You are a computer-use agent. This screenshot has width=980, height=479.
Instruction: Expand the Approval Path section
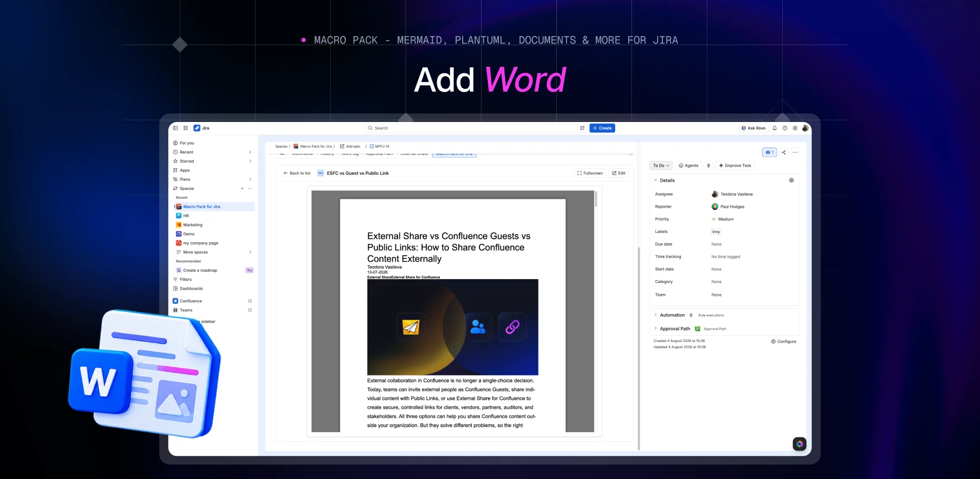click(655, 329)
